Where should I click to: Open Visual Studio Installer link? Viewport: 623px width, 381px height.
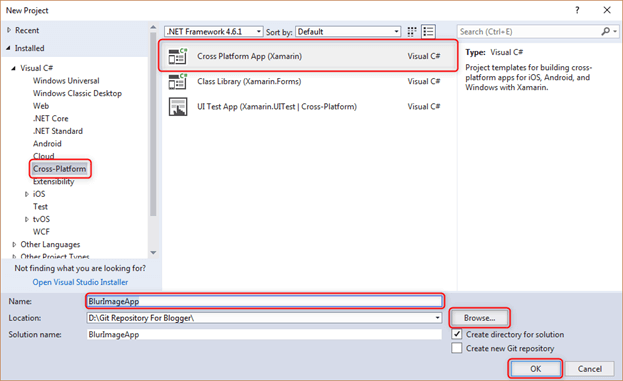tap(80, 282)
